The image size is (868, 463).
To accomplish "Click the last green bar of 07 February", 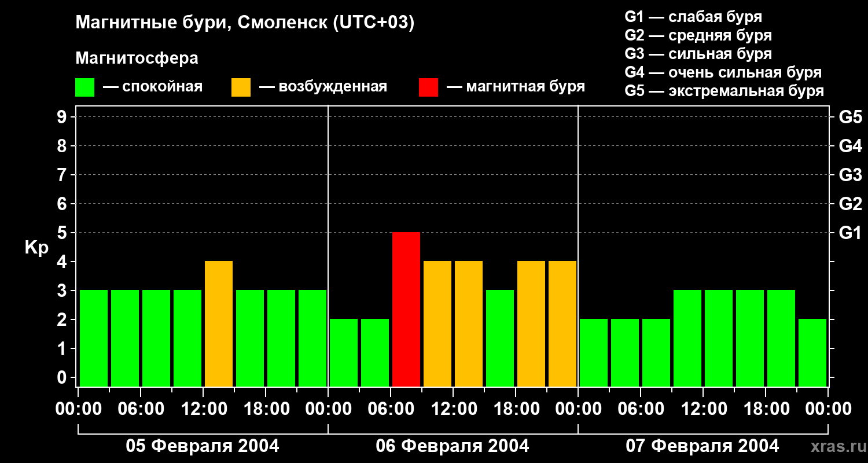I will [812, 352].
